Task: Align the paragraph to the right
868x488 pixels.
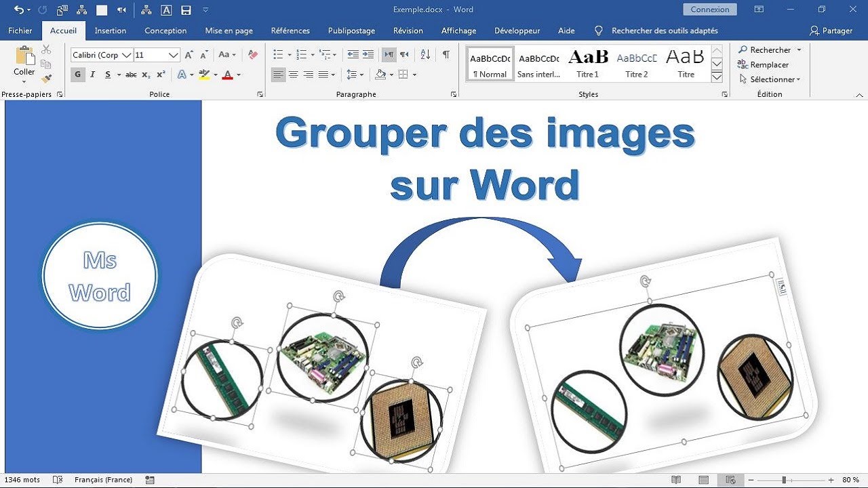Action: click(x=309, y=75)
